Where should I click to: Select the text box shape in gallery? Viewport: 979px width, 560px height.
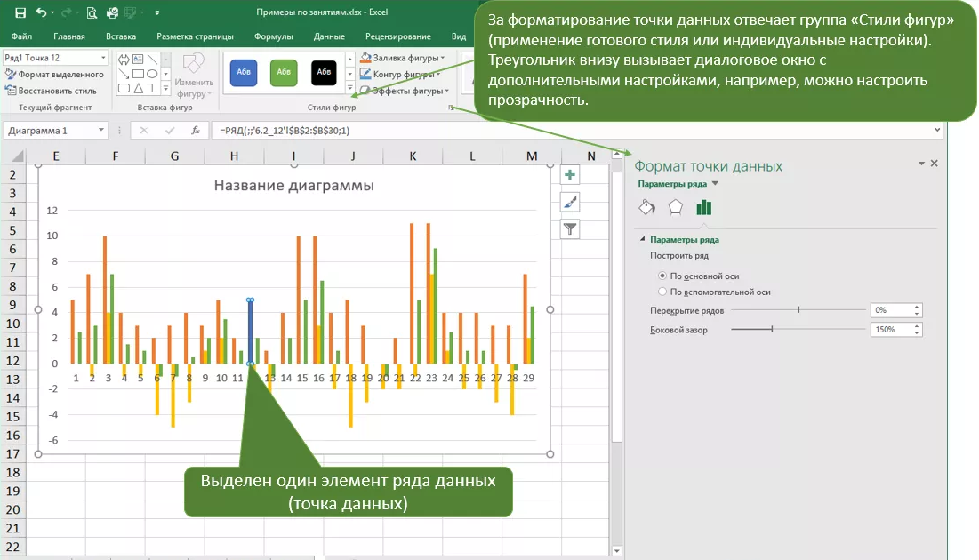138,60
